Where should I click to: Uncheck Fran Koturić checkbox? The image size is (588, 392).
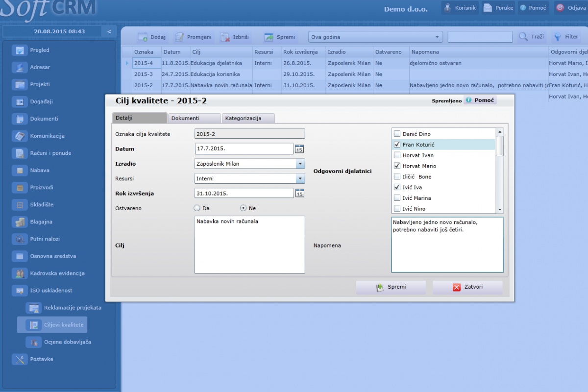point(397,145)
